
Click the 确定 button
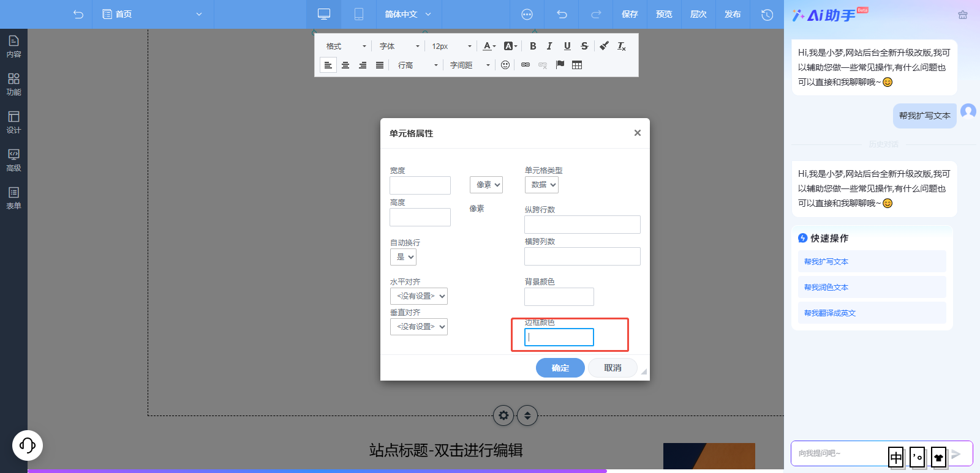tap(560, 368)
